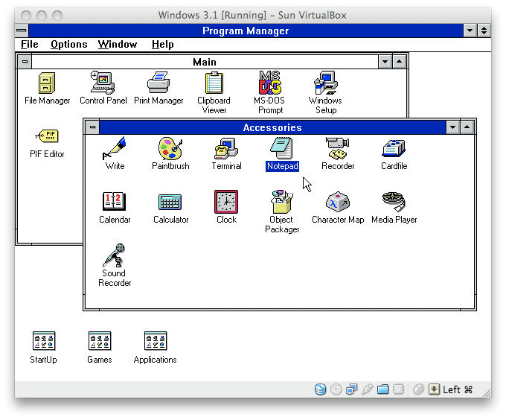The width and height of the screenshot is (506, 420).
Task: Click VirtualBox USB status icon
Action: (x=367, y=389)
